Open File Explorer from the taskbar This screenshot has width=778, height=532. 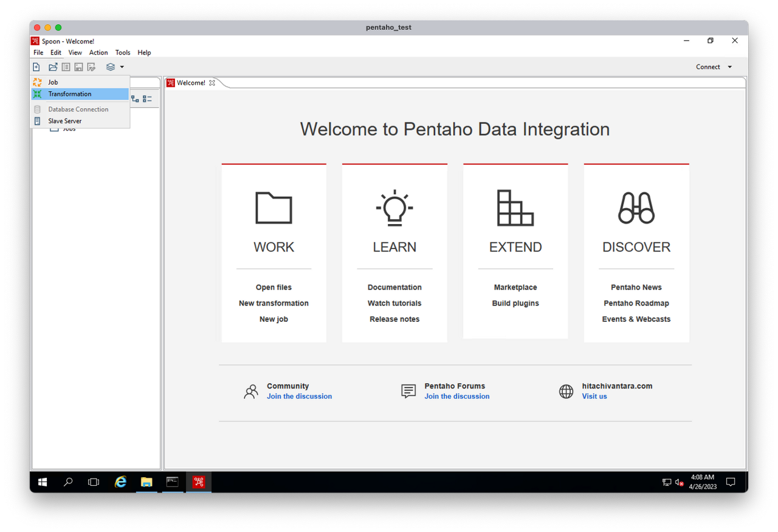pyautogui.click(x=146, y=482)
